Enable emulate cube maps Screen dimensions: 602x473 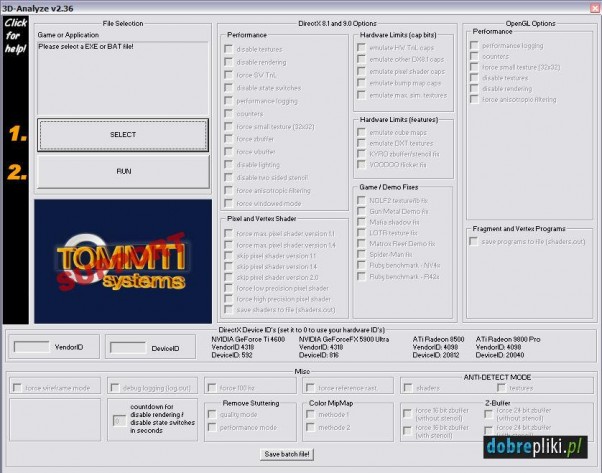click(x=361, y=132)
